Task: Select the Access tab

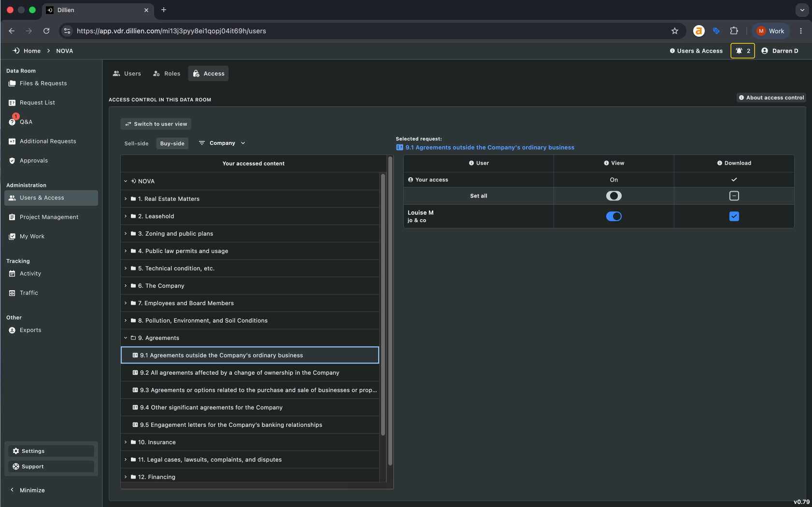Action: 209,74
